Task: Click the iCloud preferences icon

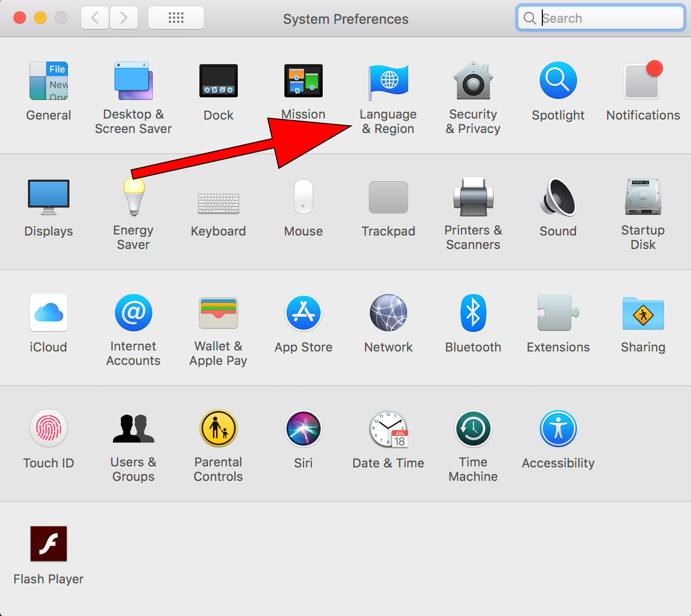Action: coord(49,313)
